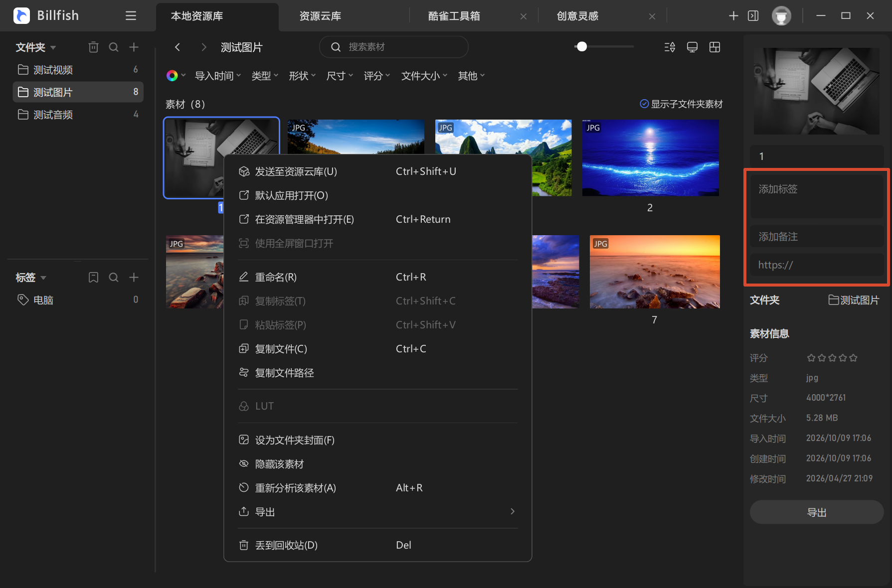
Task: Go forward with the right arrow
Action: [203, 47]
